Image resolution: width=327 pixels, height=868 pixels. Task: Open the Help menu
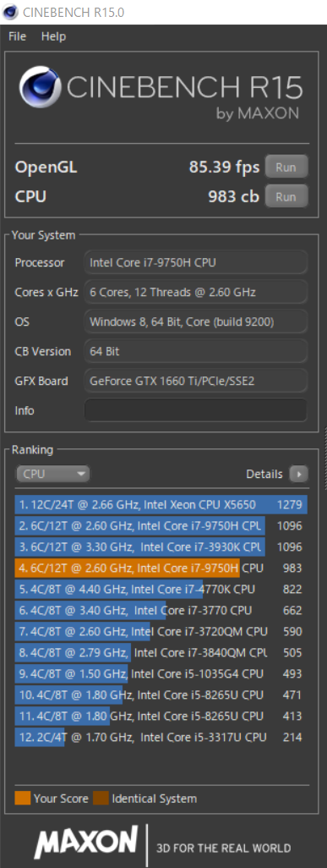(x=53, y=36)
